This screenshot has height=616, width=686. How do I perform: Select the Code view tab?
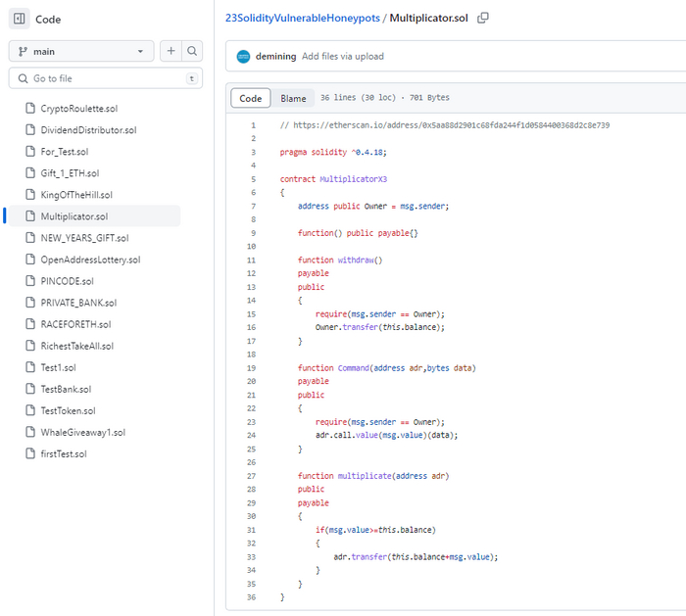tap(251, 98)
